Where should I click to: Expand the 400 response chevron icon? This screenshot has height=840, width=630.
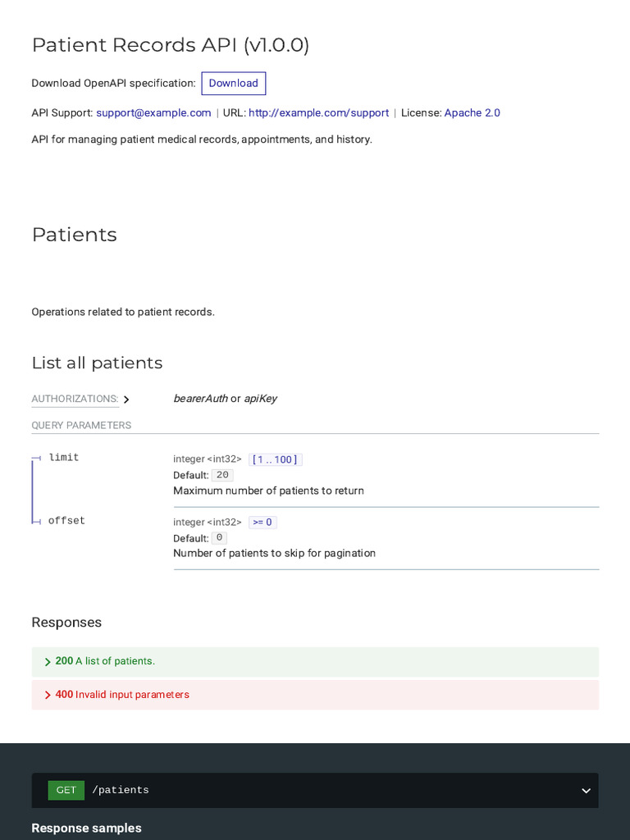[x=48, y=695]
